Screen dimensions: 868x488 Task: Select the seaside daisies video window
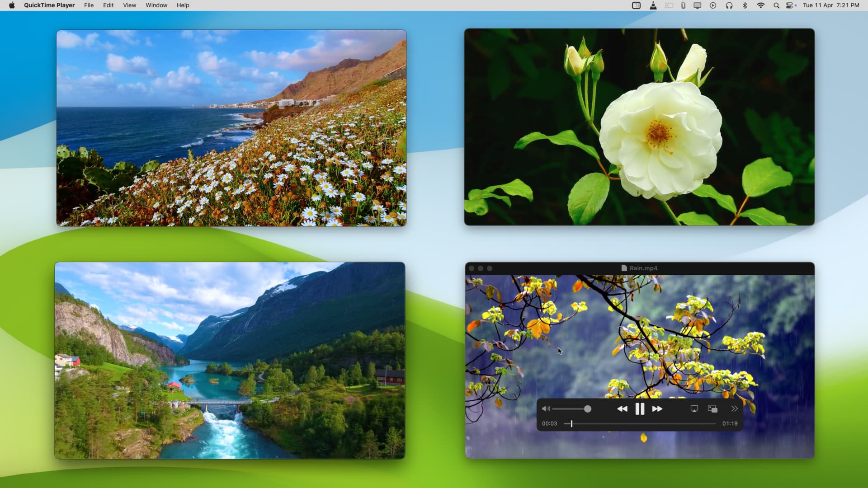point(231,128)
